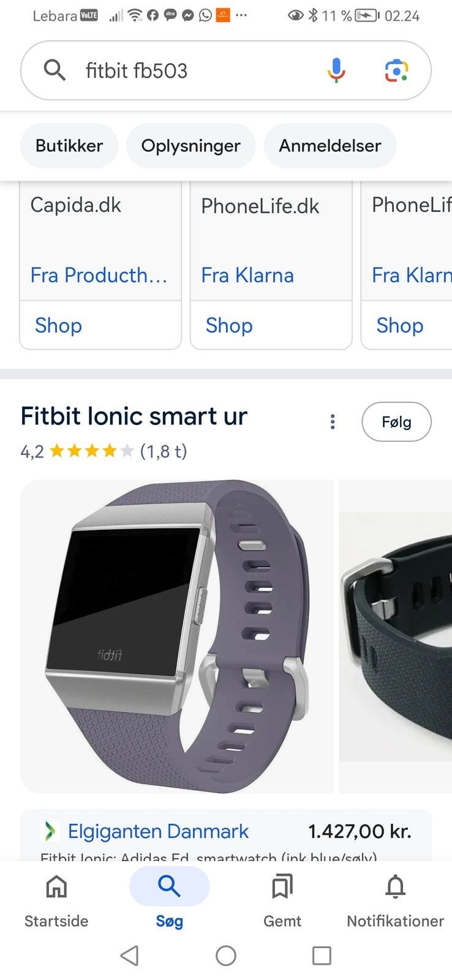Open Gemt saved bookmarks tab
The height and width of the screenshot is (980, 452).
282,901
